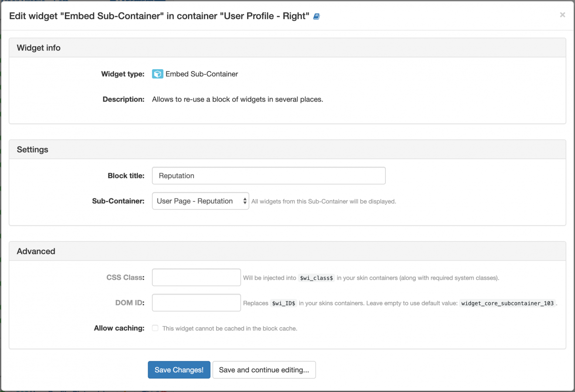The image size is (575, 392).
Task: Click the Save Changes! button
Action: coord(179,370)
